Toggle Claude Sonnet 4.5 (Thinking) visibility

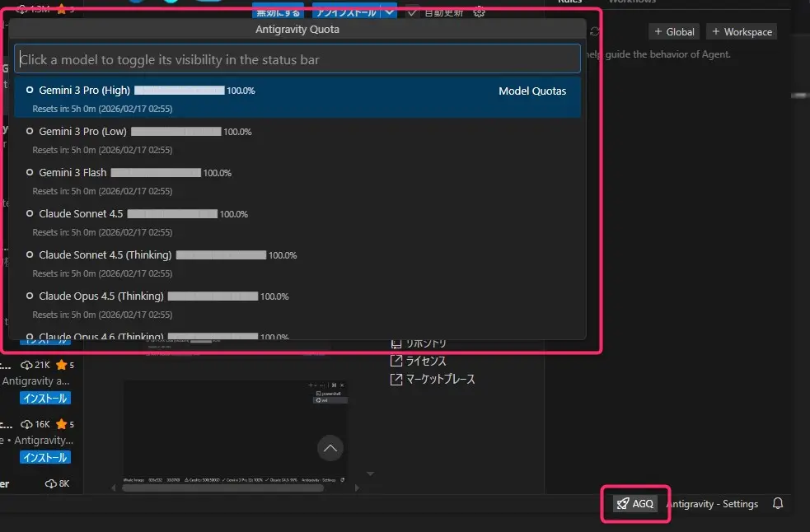297,264
